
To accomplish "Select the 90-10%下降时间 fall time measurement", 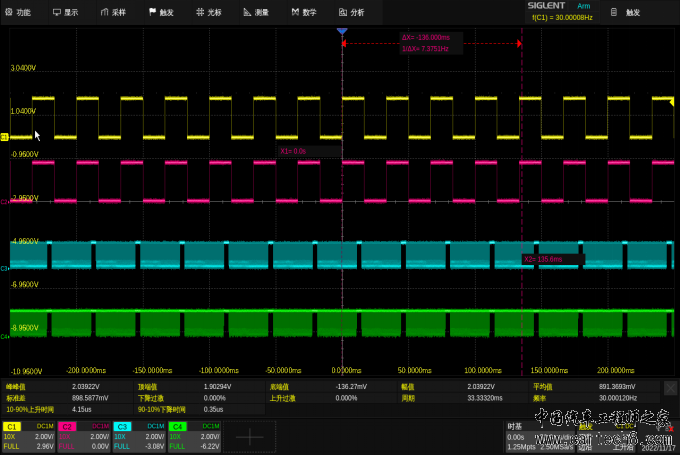I will coord(162,409).
